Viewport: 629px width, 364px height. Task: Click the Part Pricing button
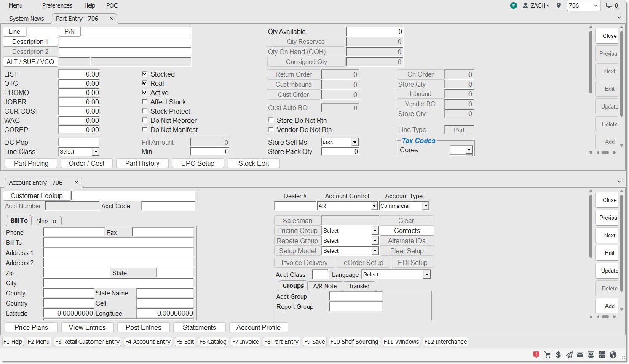(31, 163)
